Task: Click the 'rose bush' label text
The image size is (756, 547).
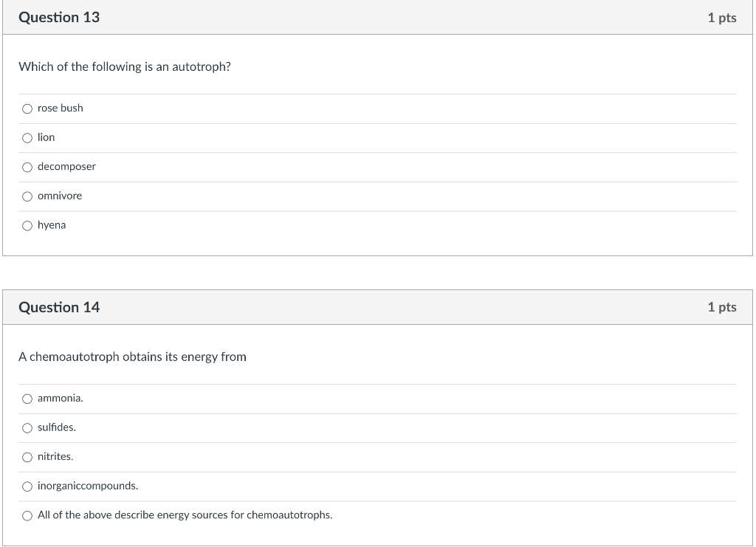Action: coord(61,109)
